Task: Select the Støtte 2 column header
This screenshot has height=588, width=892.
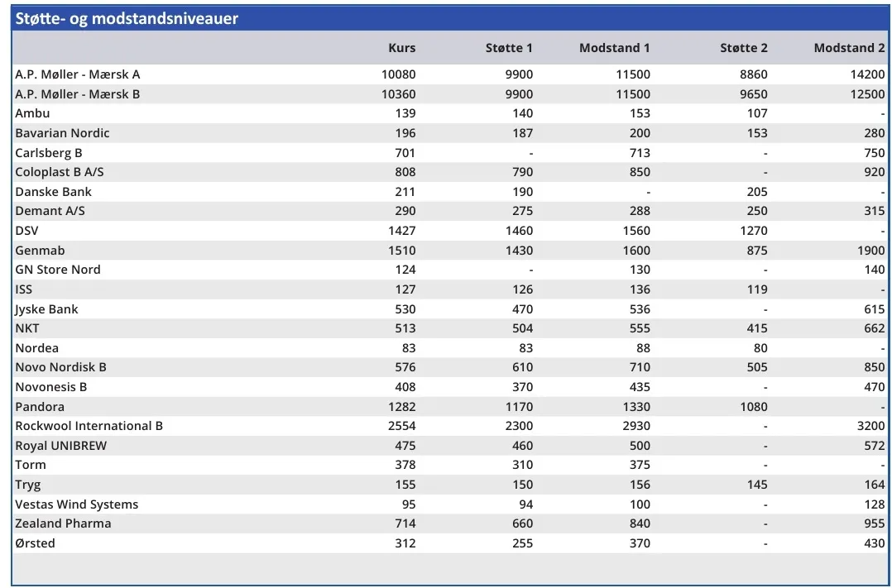Action: [x=743, y=48]
